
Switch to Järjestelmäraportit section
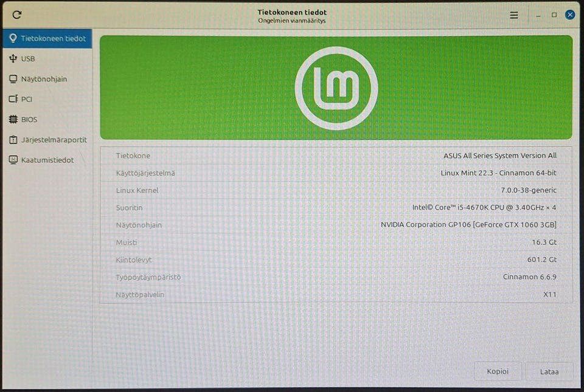(x=47, y=140)
